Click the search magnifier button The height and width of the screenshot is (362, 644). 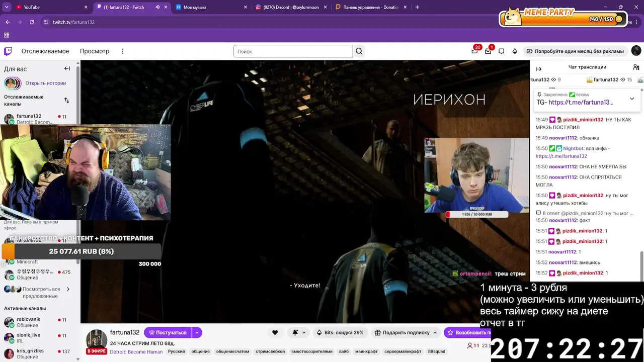click(359, 51)
